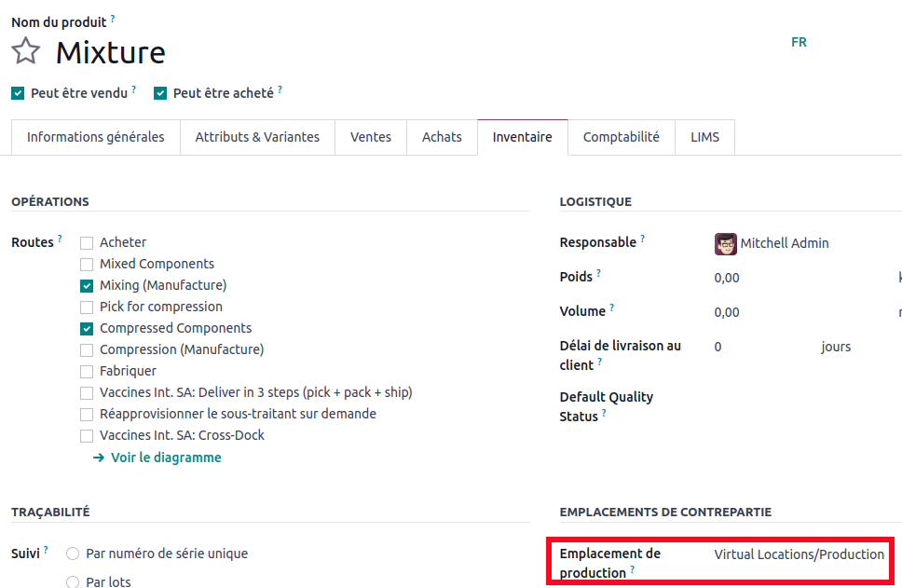Click arrow icon beside Voir le diagramme
Viewport: 902px width, 588px height.
[x=99, y=458]
